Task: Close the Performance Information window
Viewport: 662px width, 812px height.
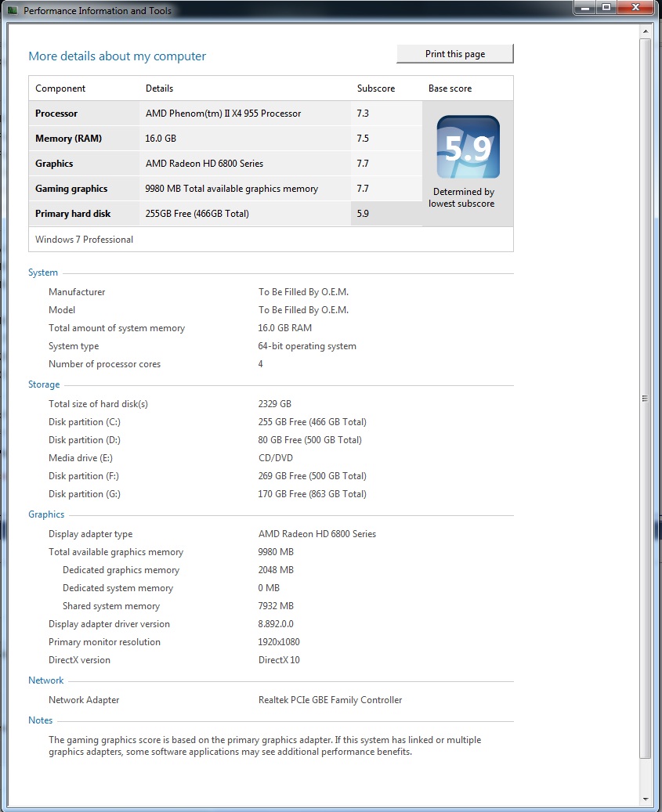Action: click(636, 8)
